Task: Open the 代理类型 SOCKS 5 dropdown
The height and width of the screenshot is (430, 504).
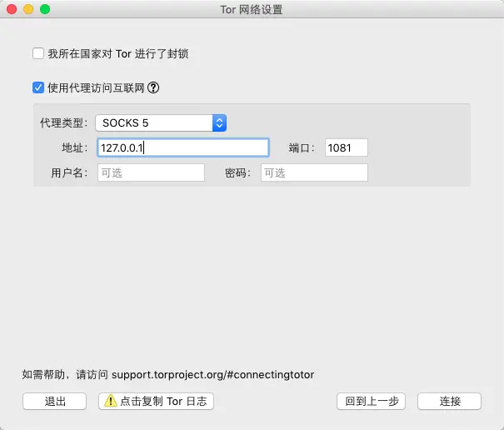Action: pos(161,122)
